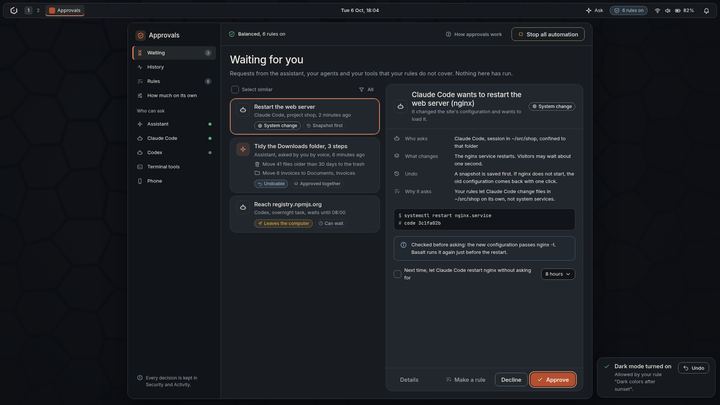The image size is (720, 405).
Task: Click the Why it asks row icon
Action: point(397,191)
